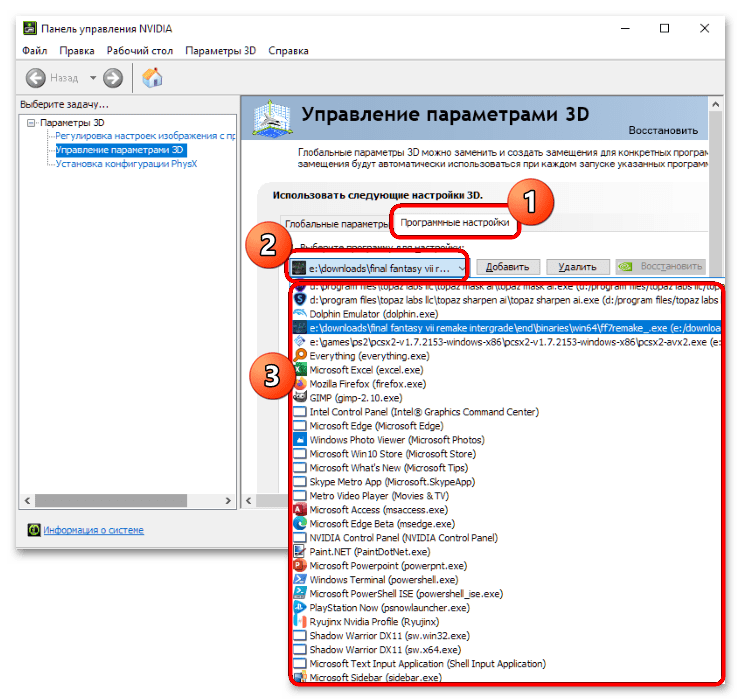
Task: Click the Forward arrow icon
Action: (x=113, y=78)
